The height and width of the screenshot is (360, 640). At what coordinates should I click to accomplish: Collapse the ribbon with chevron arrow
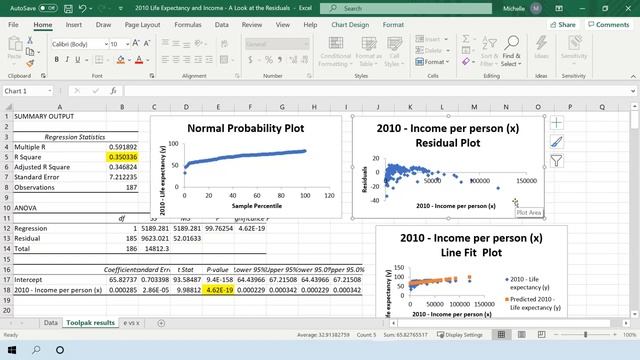tap(633, 76)
